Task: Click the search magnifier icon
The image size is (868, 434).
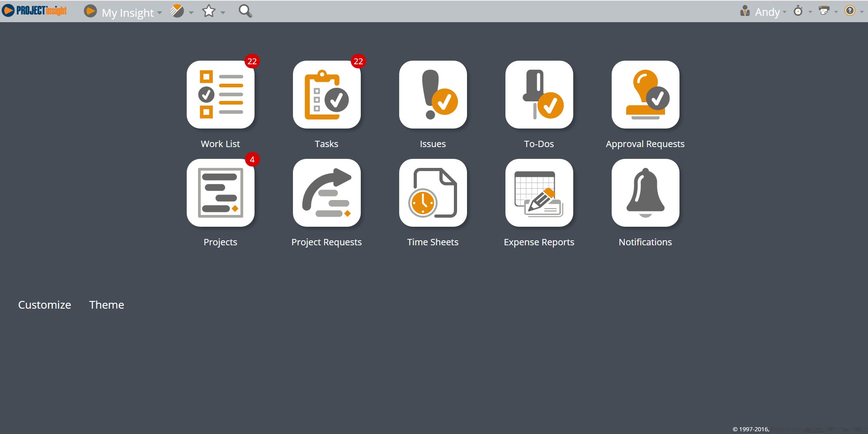Action: 245,11
